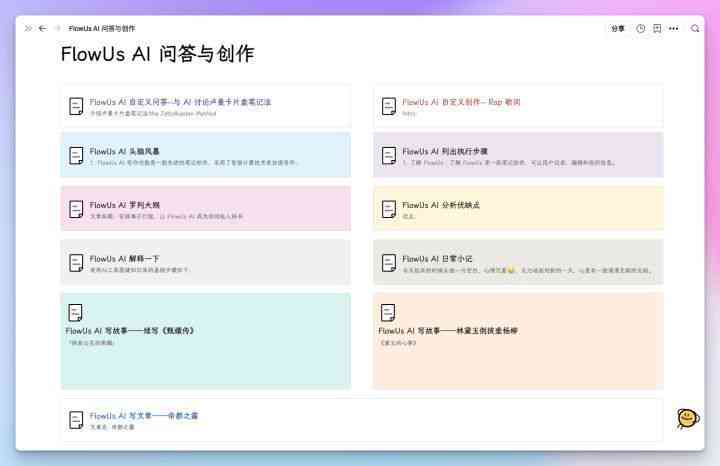Screen dimensions: 720x466
Task: Click the page icon above 续写《甄嬛传》
Action: coord(75,313)
